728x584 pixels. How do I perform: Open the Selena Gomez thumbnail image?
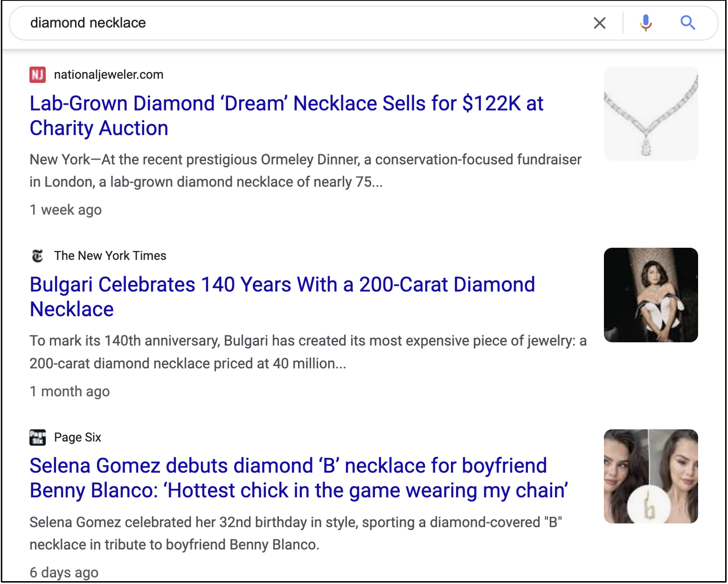[651, 476]
